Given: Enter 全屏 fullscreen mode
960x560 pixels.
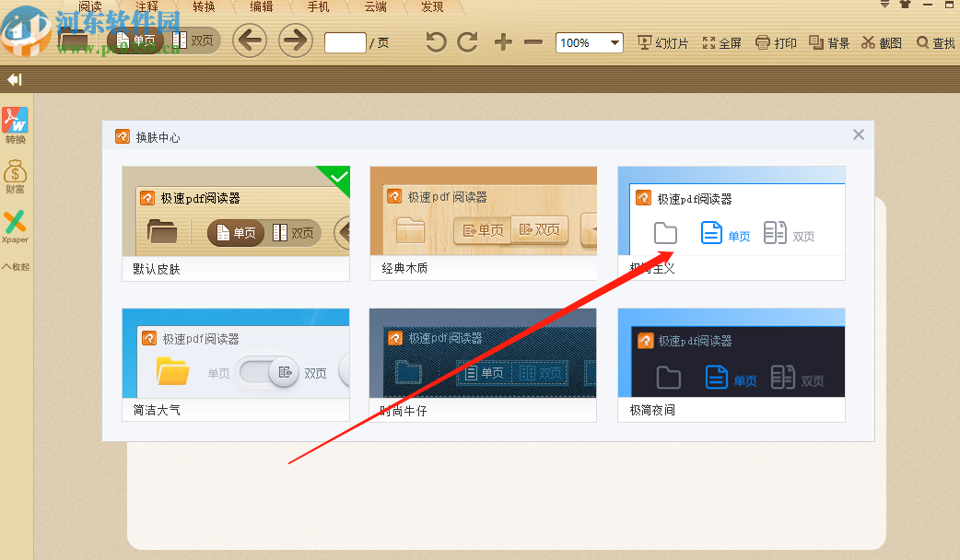Looking at the screenshot, I should (x=721, y=42).
